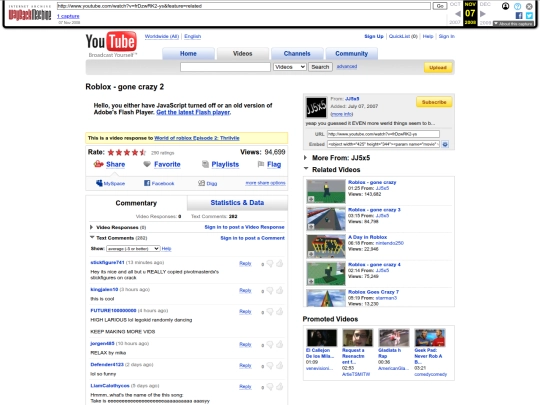
Task: Add 'A Day in Roblox' to QuickList
Action: tap(311, 254)
